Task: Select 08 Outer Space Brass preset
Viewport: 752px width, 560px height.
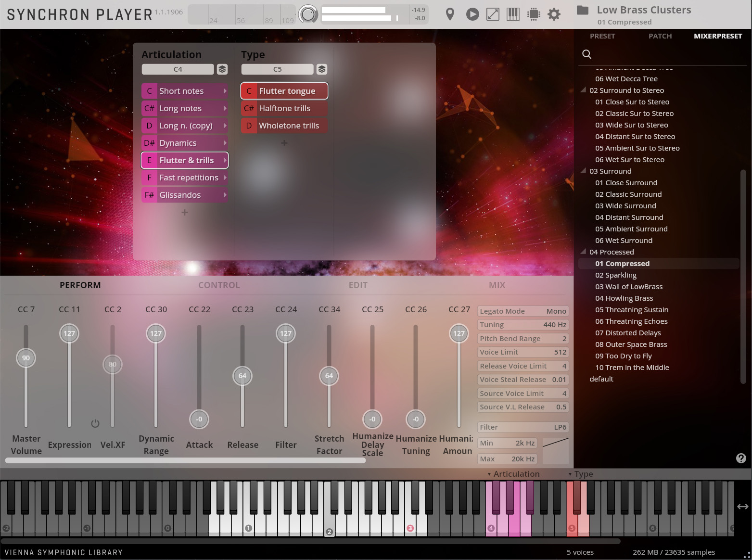Action: coord(631,344)
